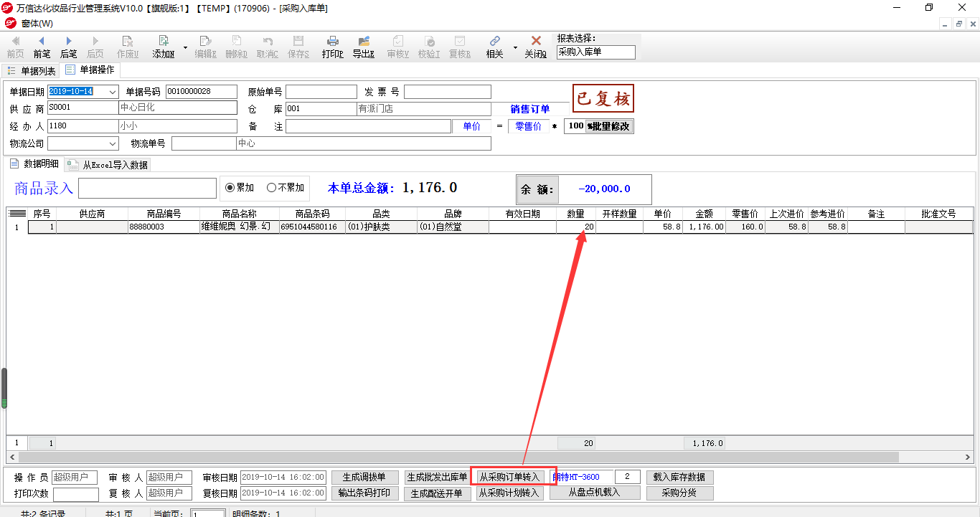This screenshot has height=517, width=980.
Task: Click the 报表选择 field 采购入库单
Action: click(596, 52)
